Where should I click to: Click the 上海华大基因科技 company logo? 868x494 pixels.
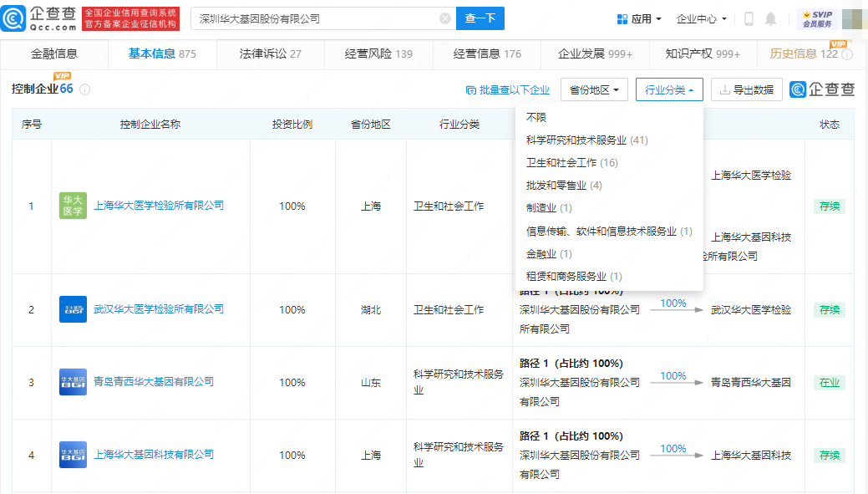(73, 455)
